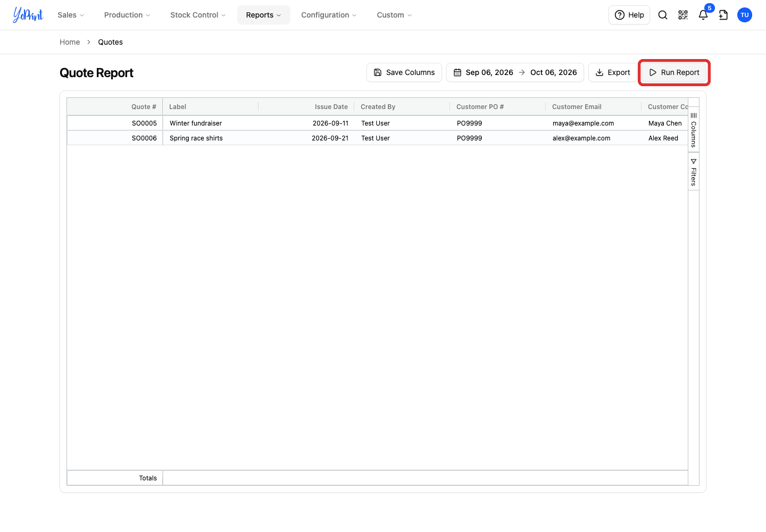The width and height of the screenshot is (766, 532).
Task: Click the Export button
Action: point(612,72)
